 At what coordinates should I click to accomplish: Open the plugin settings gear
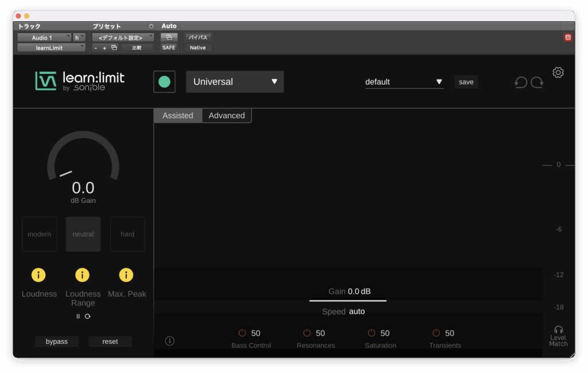click(x=558, y=72)
